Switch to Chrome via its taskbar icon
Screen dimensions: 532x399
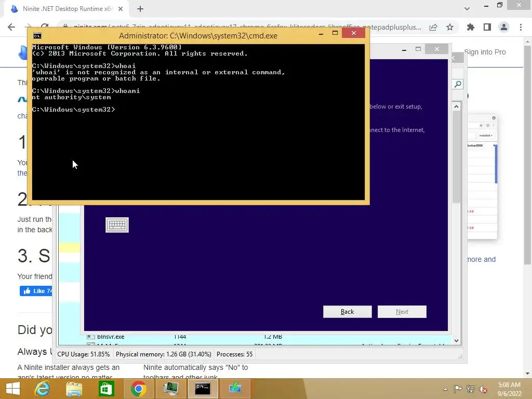(138, 389)
